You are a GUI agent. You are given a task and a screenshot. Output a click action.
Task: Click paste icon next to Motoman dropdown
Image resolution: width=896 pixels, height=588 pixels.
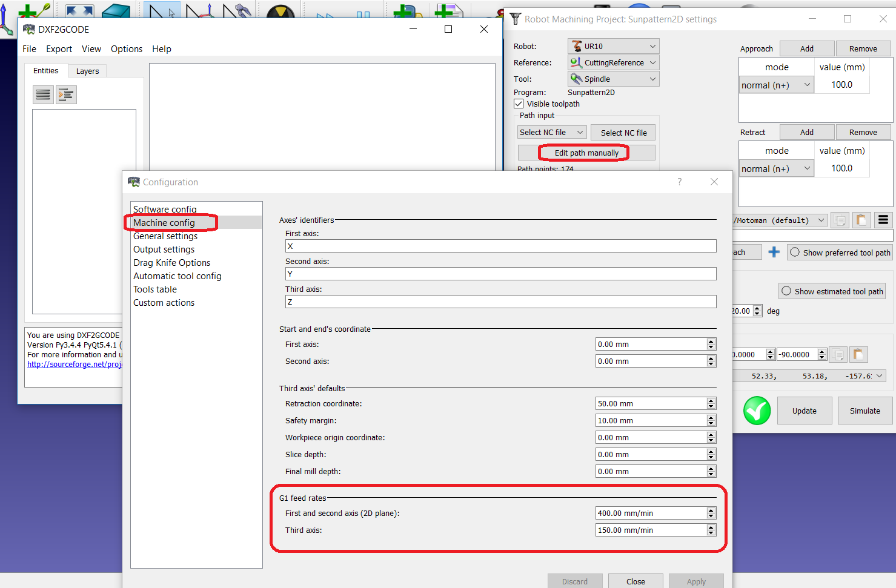[861, 220]
